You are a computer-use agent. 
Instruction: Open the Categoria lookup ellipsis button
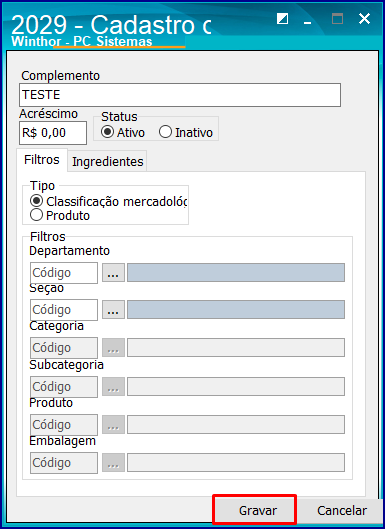pos(113,348)
